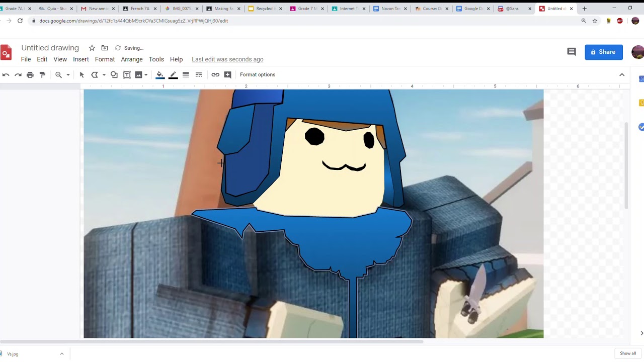Image resolution: width=644 pixels, height=362 pixels.
Task: Open the Zoom dropdown arrow
Action: (x=68, y=75)
